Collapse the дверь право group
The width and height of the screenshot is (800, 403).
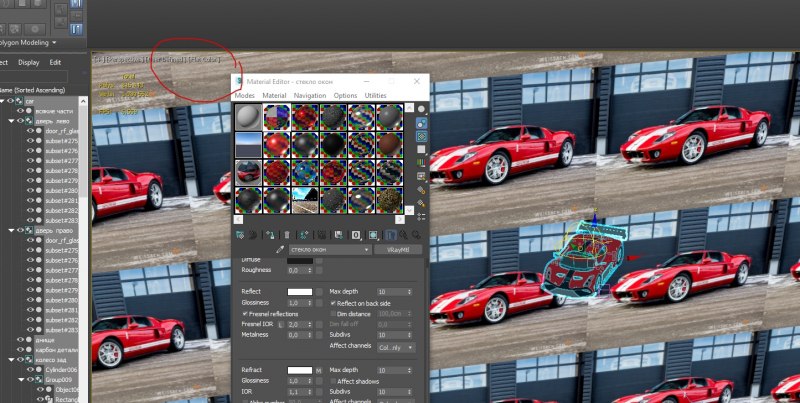point(11,231)
